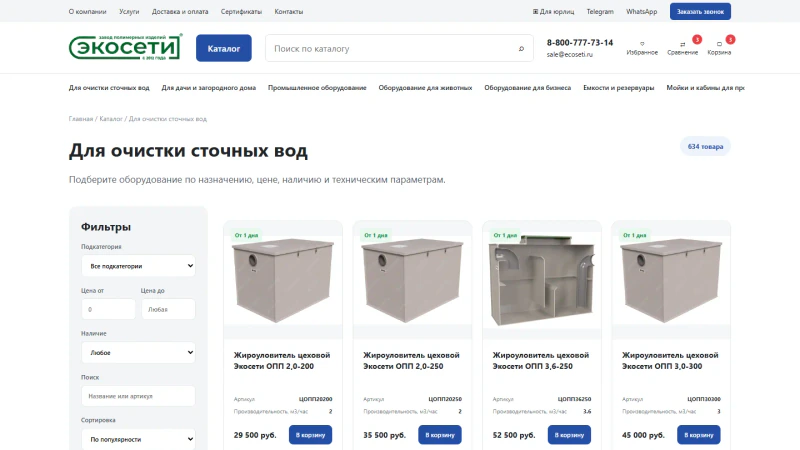800x450 pixels.
Task: Click Заказать звонок button
Action: point(700,11)
